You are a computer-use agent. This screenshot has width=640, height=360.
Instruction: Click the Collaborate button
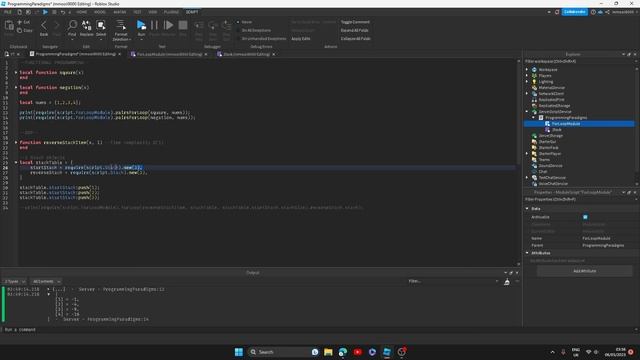click(x=575, y=12)
